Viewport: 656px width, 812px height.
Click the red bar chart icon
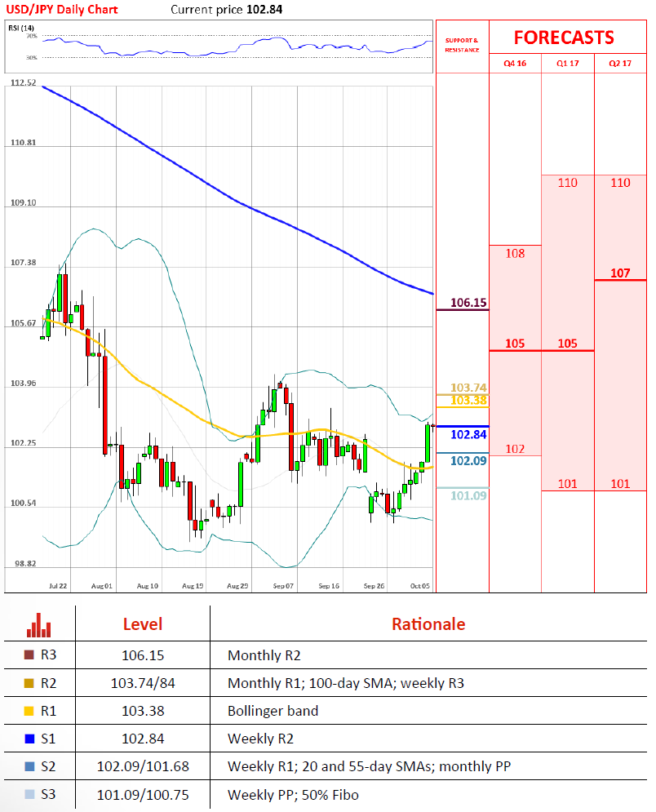(x=39, y=625)
